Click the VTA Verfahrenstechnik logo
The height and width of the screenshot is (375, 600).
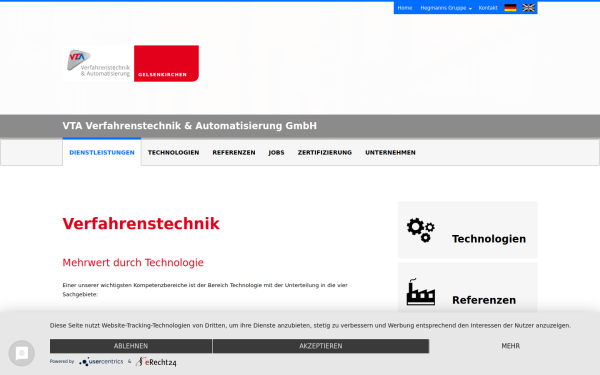click(x=98, y=63)
